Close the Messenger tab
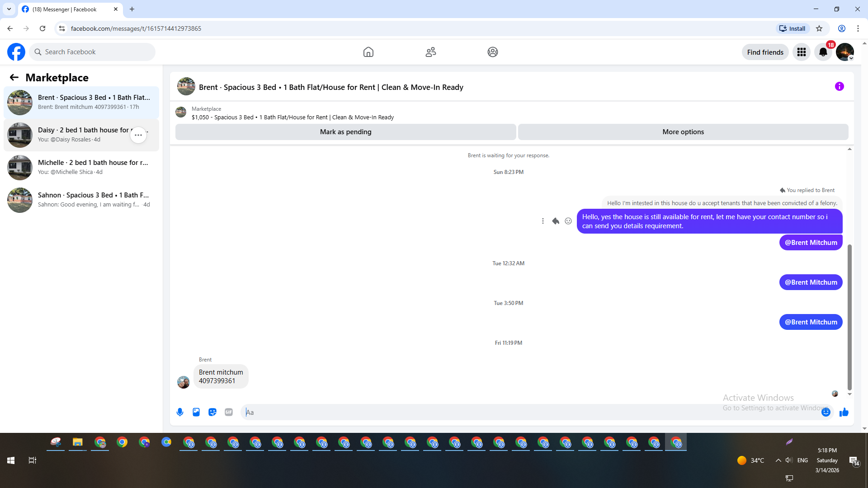Image resolution: width=868 pixels, height=488 pixels. pyautogui.click(x=116, y=9)
